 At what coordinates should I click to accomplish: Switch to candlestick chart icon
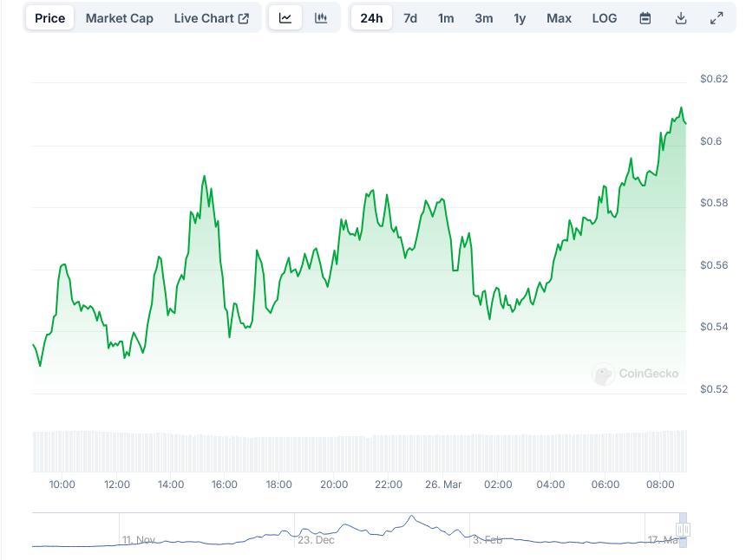[321, 18]
